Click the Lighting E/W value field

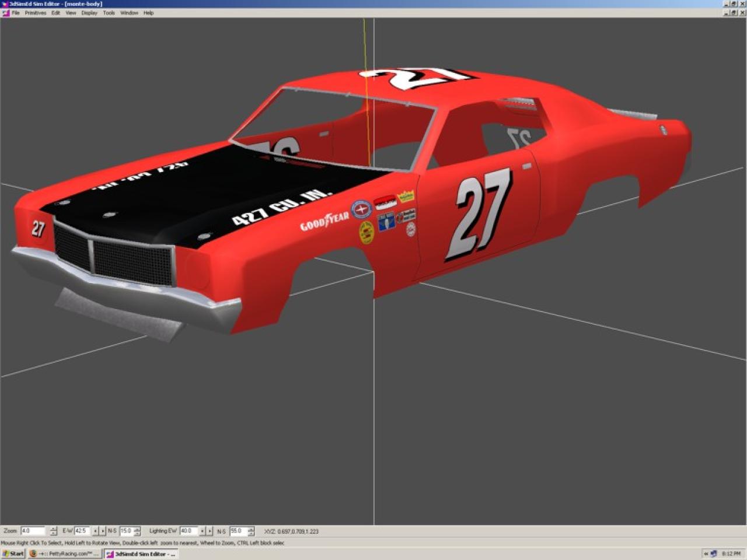click(189, 531)
